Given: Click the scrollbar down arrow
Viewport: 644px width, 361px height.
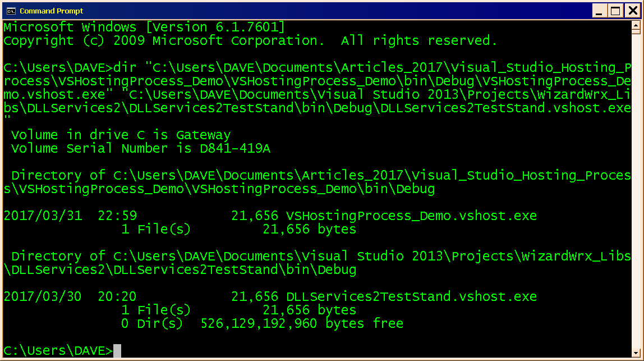Looking at the screenshot, I should tap(636, 353).
